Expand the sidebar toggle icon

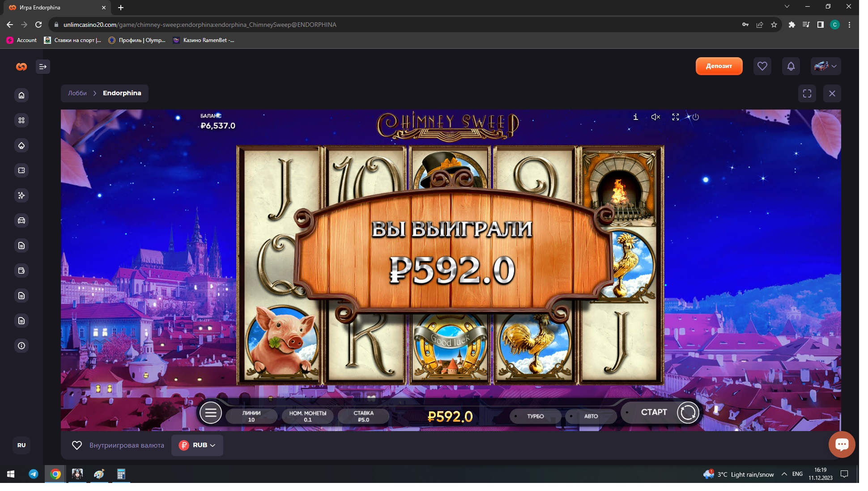43,67
